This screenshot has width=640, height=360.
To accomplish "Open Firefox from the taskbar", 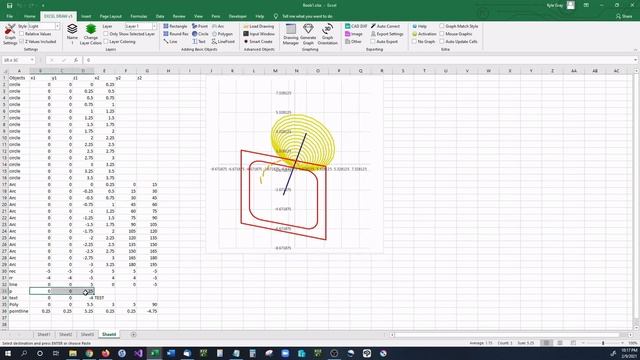I will click(x=105, y=353).
